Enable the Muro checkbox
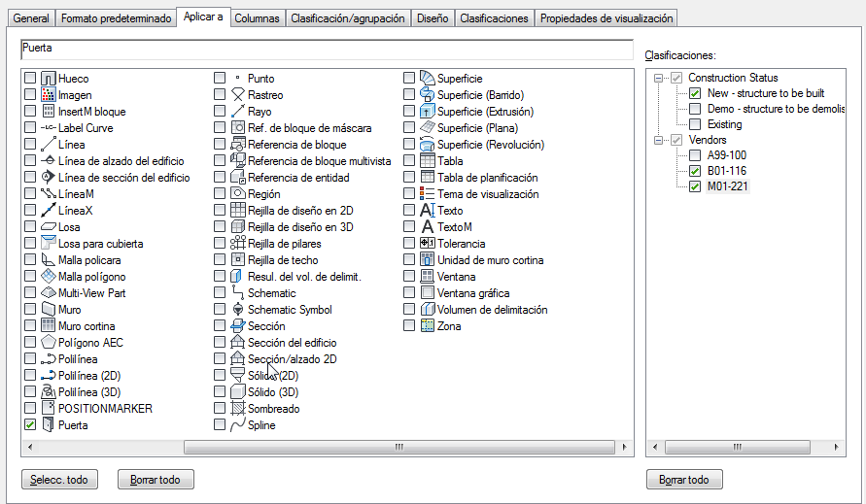The width and height of the screenshot is (866, 504). coord(30,309)
